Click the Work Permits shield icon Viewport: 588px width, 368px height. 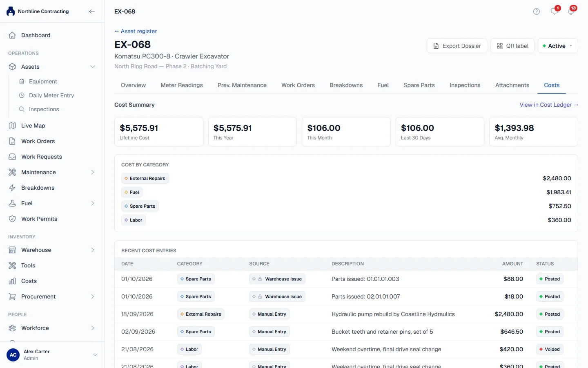[12, 219]
